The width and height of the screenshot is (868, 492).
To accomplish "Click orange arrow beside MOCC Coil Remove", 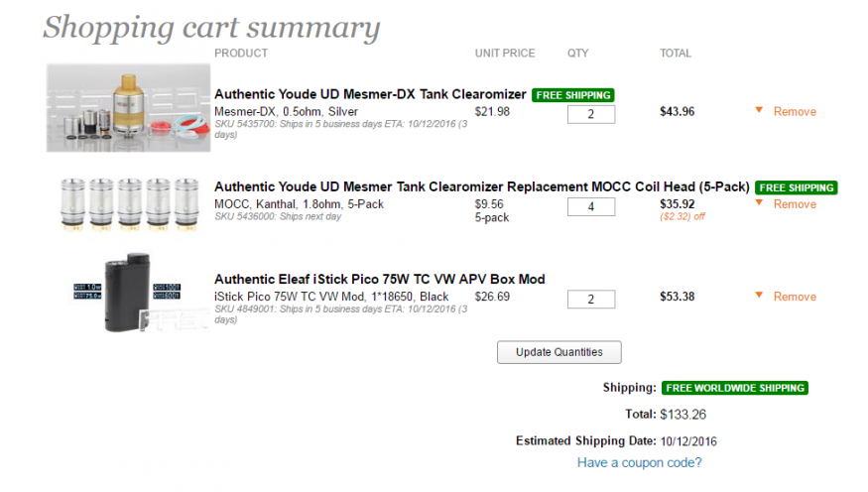I will pyautogui.click(x=759, y=202).
